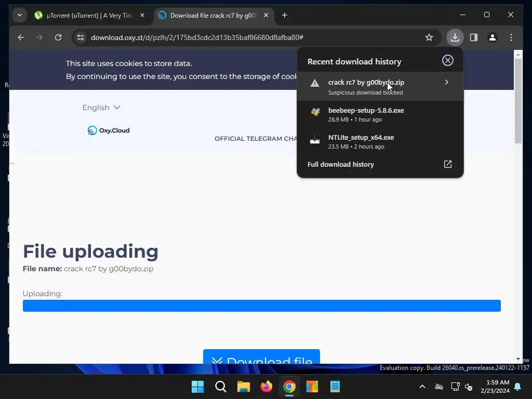The image size is (532, 399).
Task: Open the Official Telegram channel link
Action: pyautogui.click(x=256, y=138)
